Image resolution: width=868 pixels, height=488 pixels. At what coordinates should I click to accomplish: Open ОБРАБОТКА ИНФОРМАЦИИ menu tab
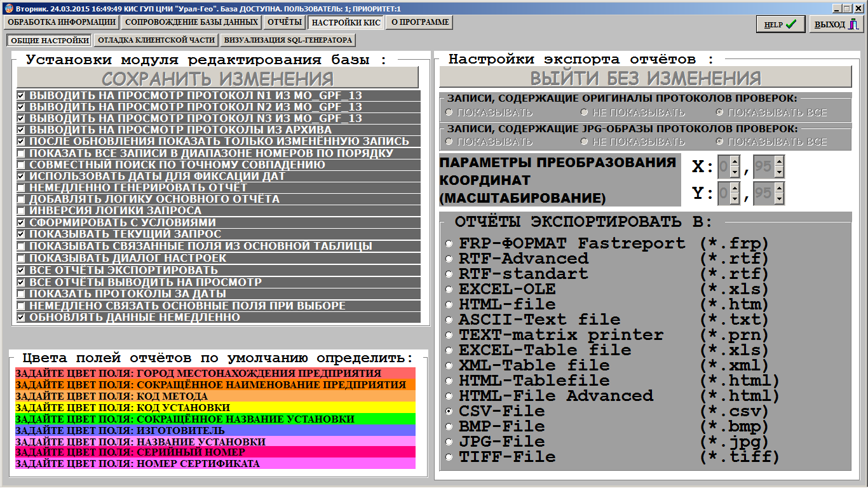click(x=61, y=22)
